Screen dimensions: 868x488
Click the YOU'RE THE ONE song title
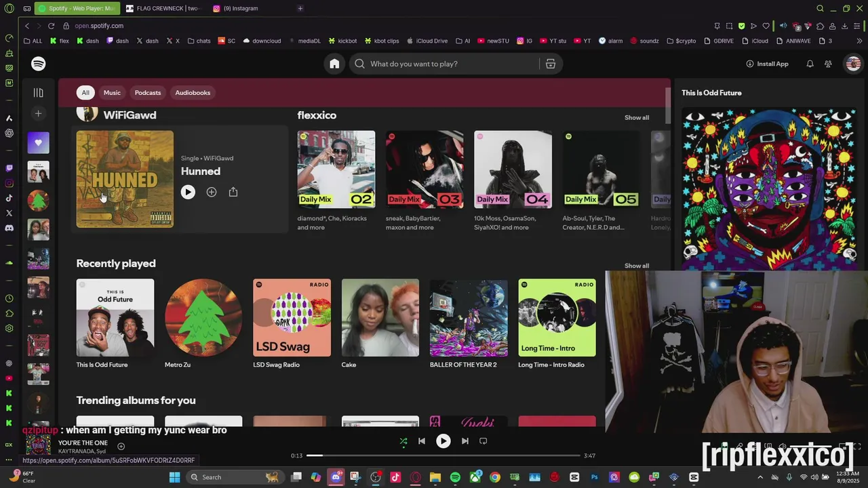pos(83,443)
